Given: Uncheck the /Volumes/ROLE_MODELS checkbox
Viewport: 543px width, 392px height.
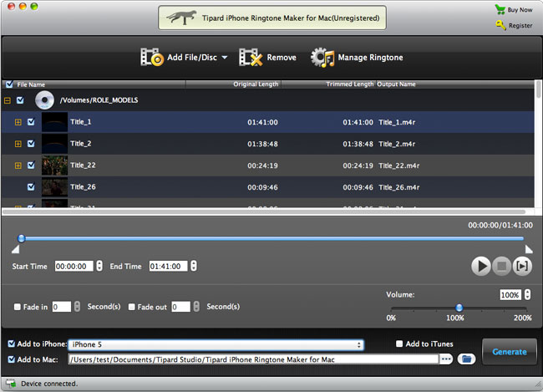Looking at the screenshot, I should point(20,100).
